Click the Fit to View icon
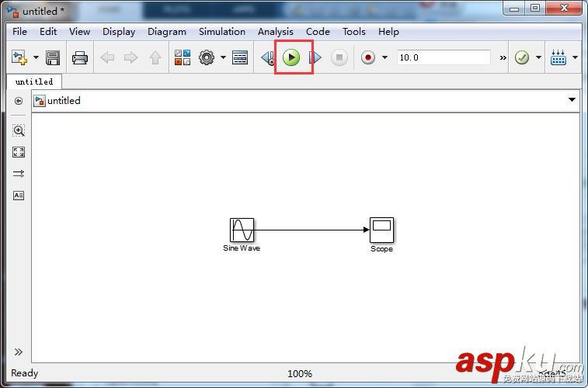The height and width of the screenshot is (388, 588). [19, 152]
